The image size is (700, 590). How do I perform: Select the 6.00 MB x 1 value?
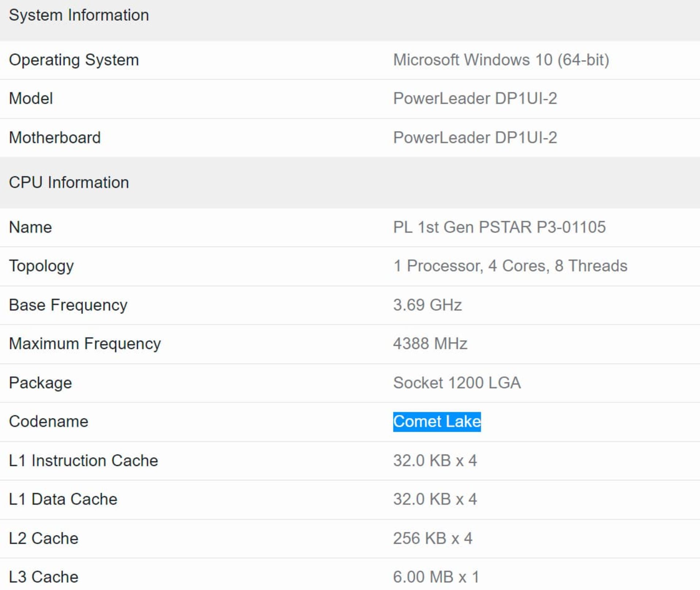point(436,577)
